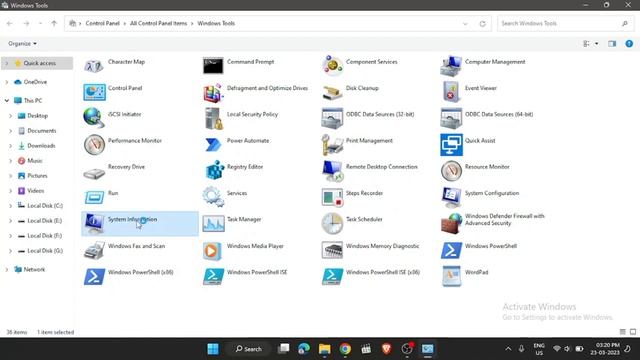Select the Task Manager icon

[213, 224]
